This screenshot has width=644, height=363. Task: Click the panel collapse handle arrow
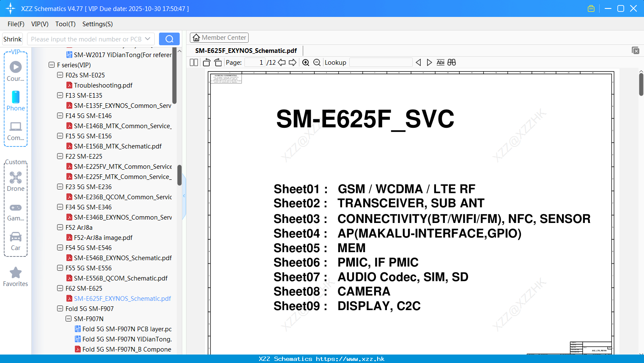184,196
